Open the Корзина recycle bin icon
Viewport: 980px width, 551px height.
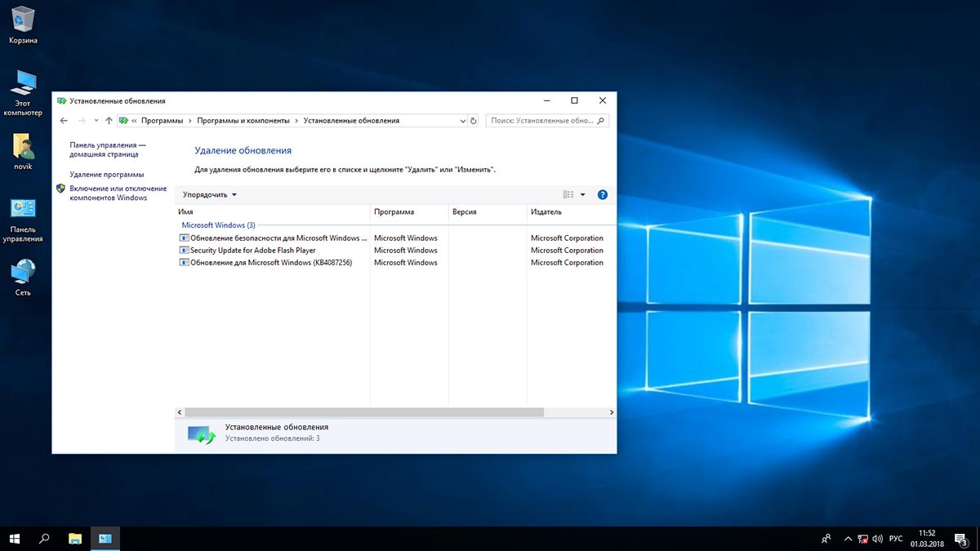tap(23, 18)
